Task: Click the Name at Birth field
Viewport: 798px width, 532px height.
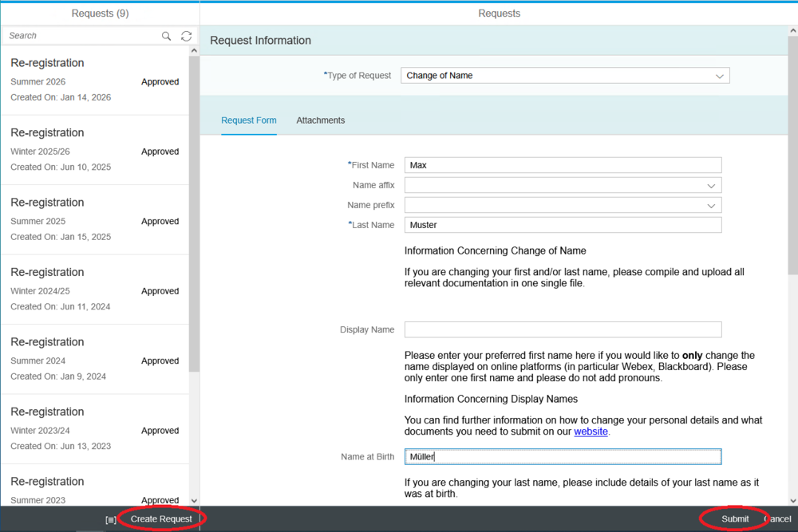Action: [x=563, y=457]
